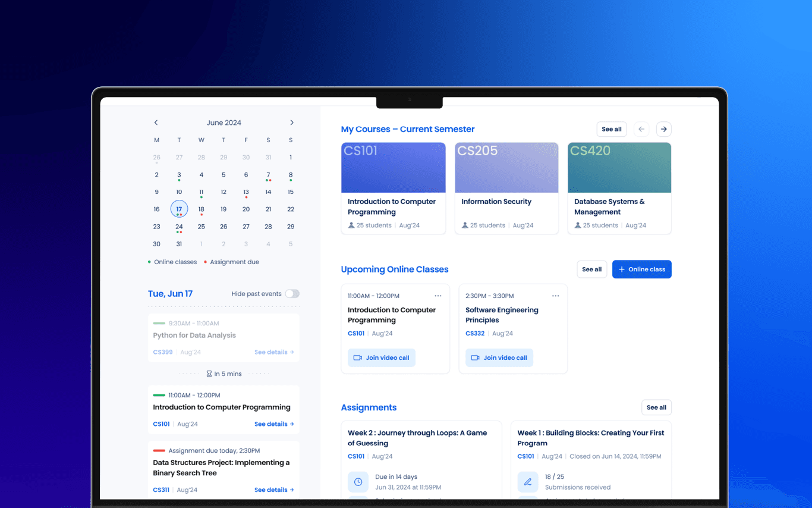This screenshot has height=508, width=812.
Task: See details of Python for Data Analysis
Action: 274,352
